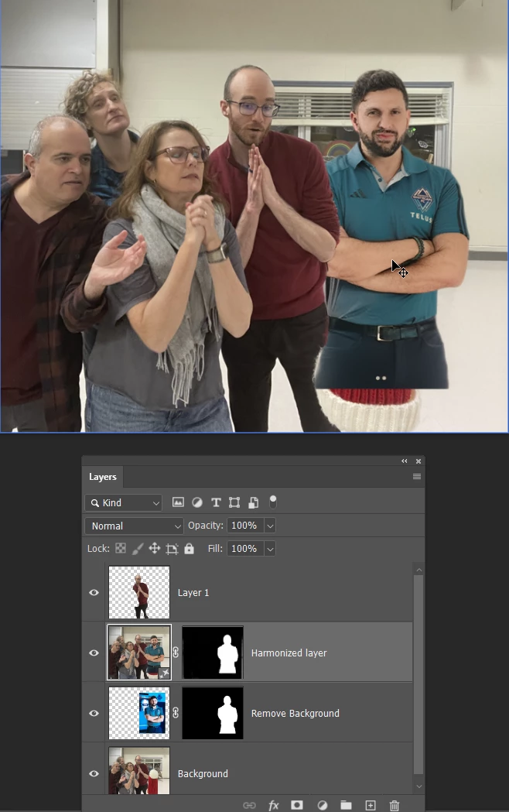Create a new layer plus icon
Screen dimensions: 509x812
point(371,805)
